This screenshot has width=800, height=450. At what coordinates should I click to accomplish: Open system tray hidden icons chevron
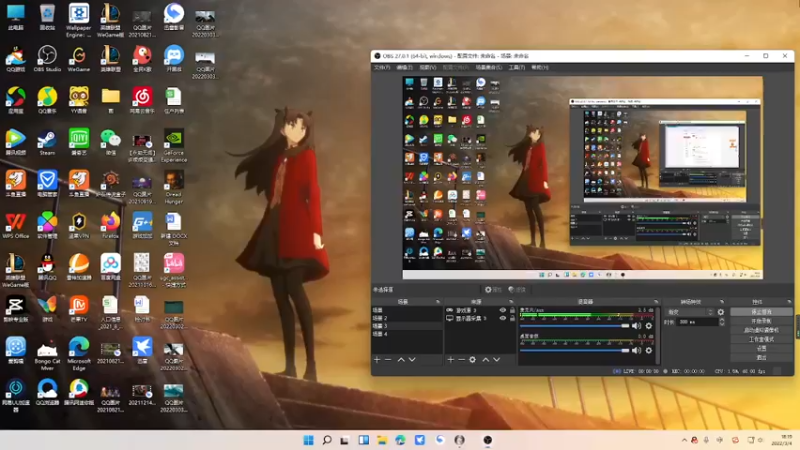tap(683, 440)
